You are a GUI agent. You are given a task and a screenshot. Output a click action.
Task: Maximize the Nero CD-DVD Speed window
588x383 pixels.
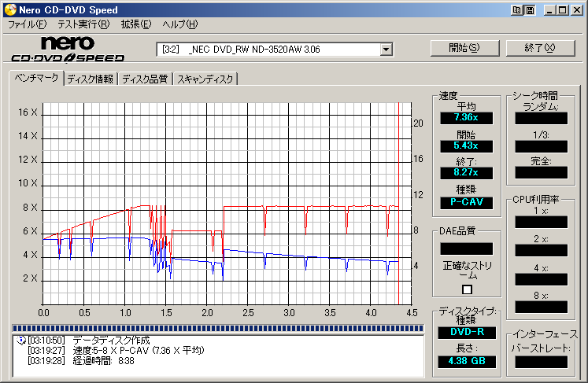click(561, 10)
